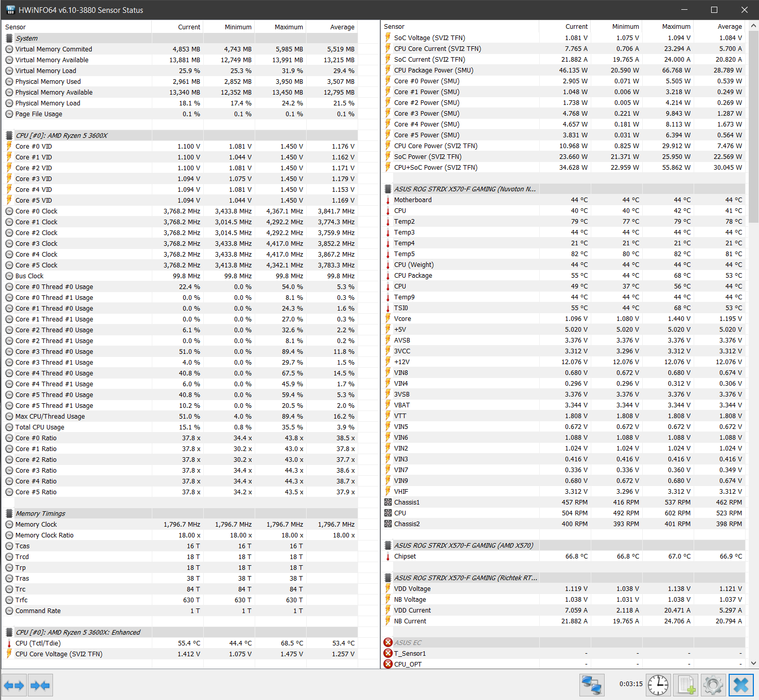The height and width of the screenshot is (700, 759).
Task: Select ASUS ROG STRIX X570-F (Nuvoton) header
Action: coord(563,189)
